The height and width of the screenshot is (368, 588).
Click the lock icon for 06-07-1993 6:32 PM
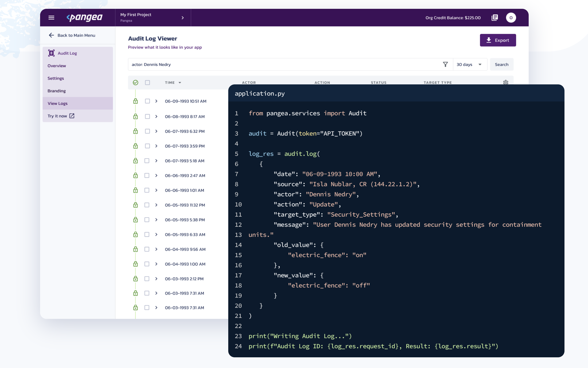tap(136, 131)
